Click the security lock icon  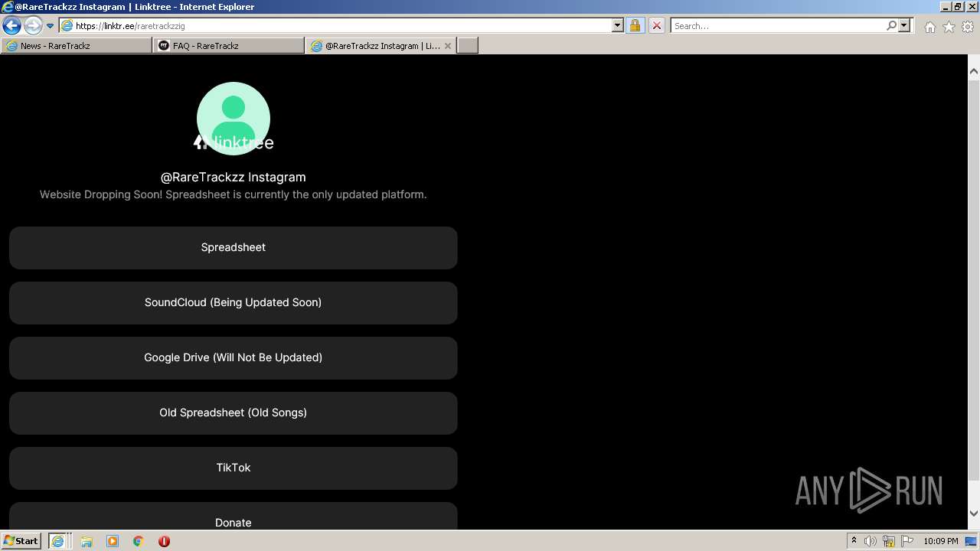pos(635,26)
